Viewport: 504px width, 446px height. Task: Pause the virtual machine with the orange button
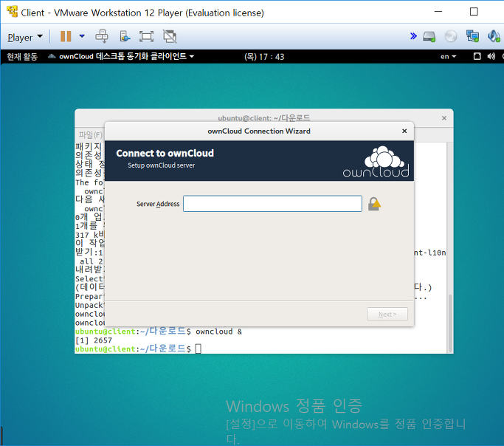click(66, 36)
